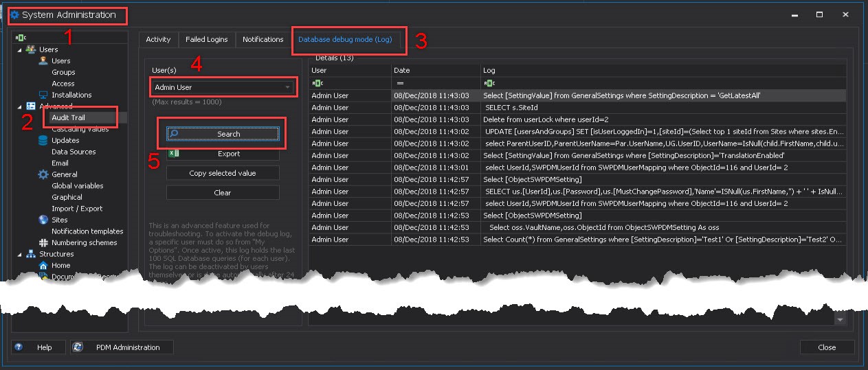The image size is (868, 370).
Task: Click the scroll down arrow of log grid
Action: (840, 320)
